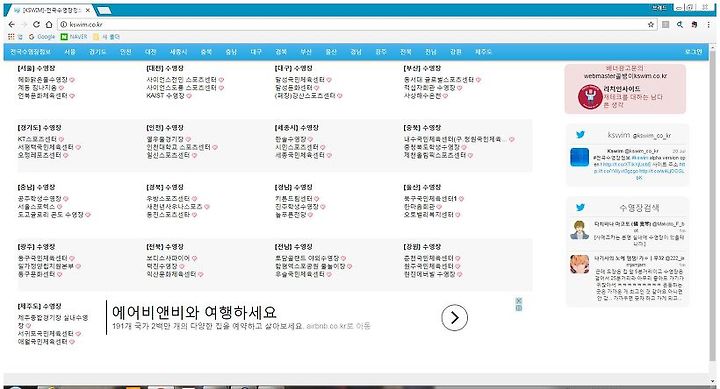Open the KT스포츠센터 link
720x389 pixels.
37,139
